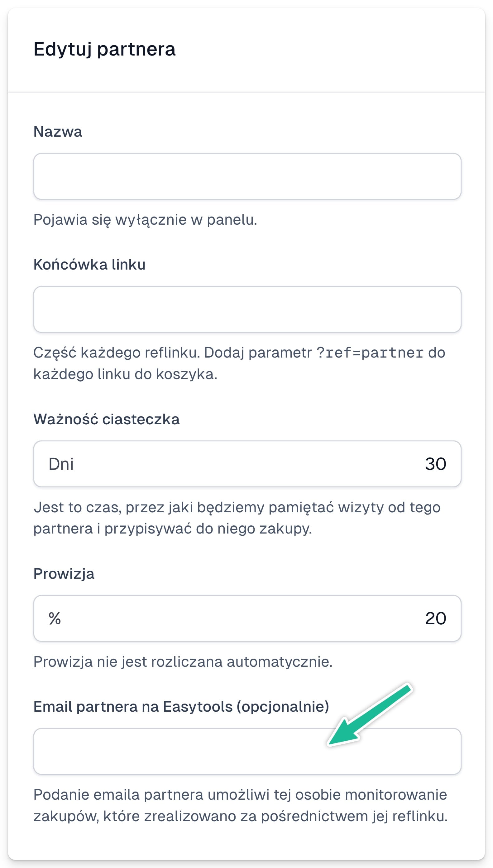The width and height of the screenshot is (493, 868).
Task: Click the commission value 20
Action: (435, 618)
